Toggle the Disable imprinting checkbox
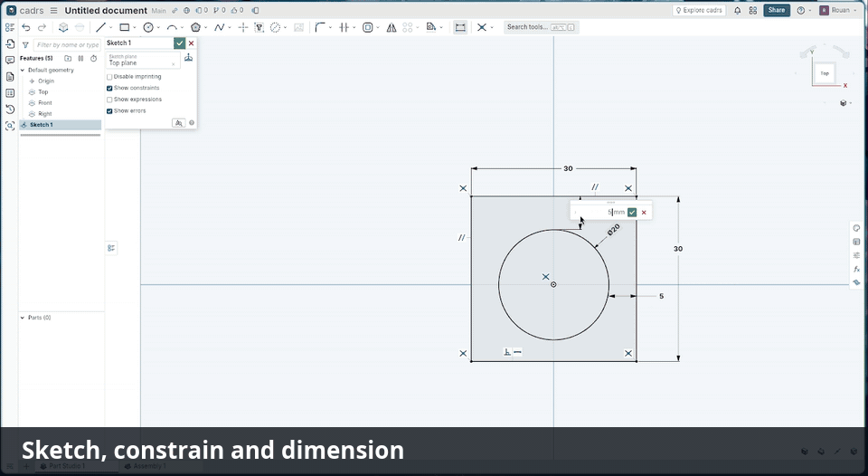Image resolution: width=868 pixels, height=476 pixels. (109, 77)
